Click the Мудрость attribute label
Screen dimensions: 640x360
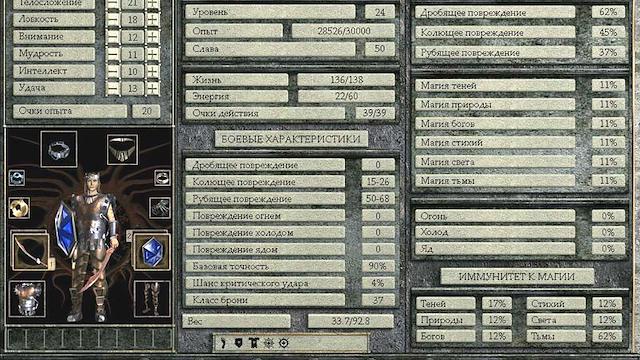pyautogui.click(x=54, y=54)
